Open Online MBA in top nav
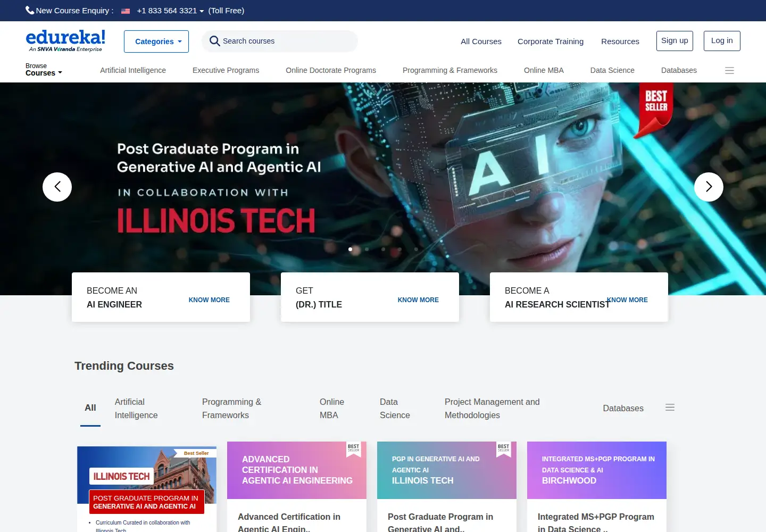The image size is (766, 532). [544, 70]
